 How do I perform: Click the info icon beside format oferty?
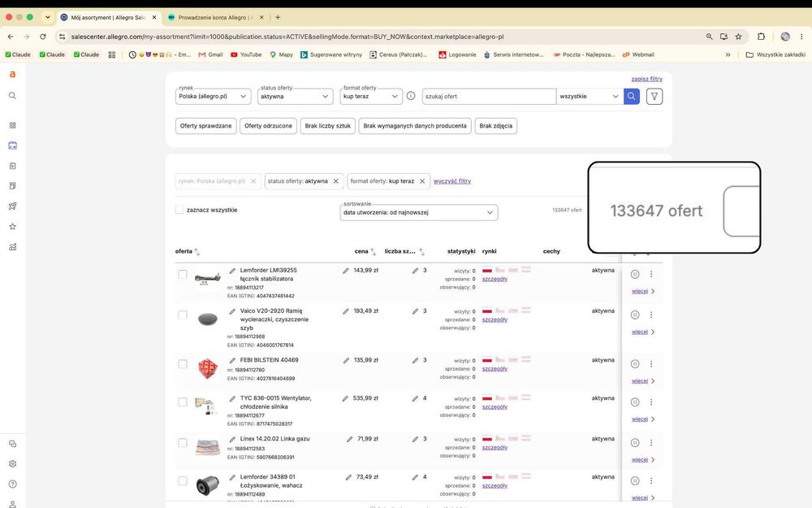point(411,96)
